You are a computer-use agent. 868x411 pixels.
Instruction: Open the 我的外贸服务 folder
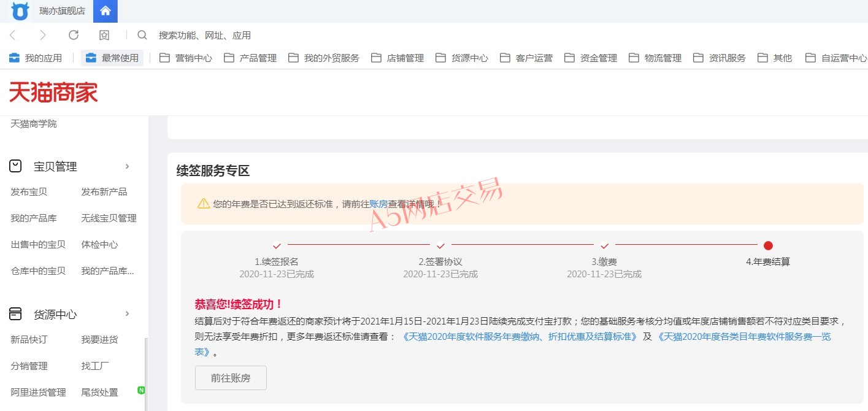click(324, 58)
